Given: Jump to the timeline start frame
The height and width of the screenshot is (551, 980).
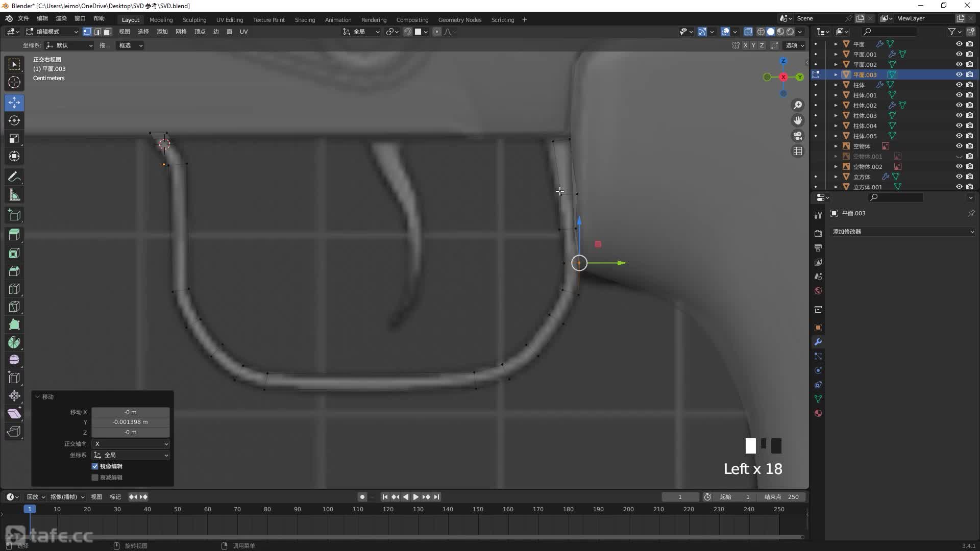Looking at the screenshot, I should click(385, 497).
